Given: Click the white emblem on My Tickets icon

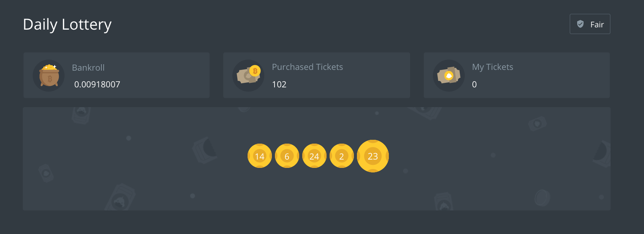Looking at the screenshot, I should pyautogui.click(x=449, y=76).
